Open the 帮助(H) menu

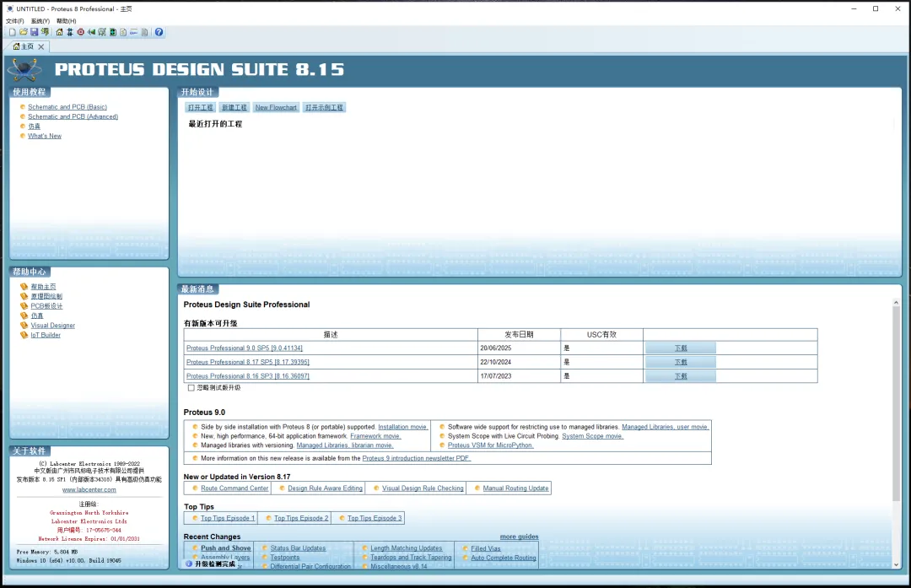click(67, 21)
